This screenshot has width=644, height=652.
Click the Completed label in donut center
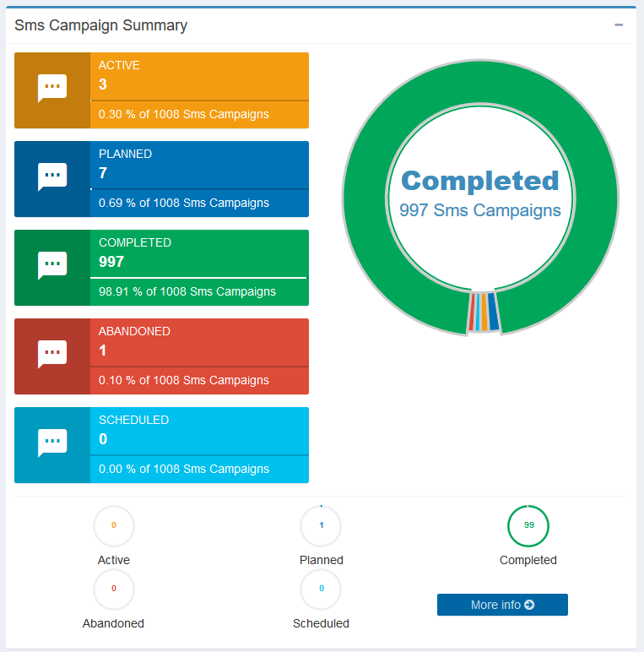coord(479,181)
